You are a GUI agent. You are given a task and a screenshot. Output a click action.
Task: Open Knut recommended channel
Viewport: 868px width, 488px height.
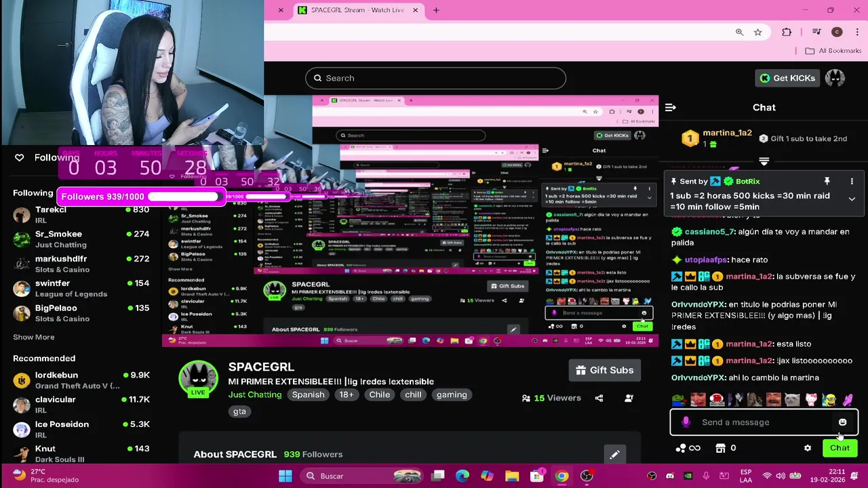(81, 453)
